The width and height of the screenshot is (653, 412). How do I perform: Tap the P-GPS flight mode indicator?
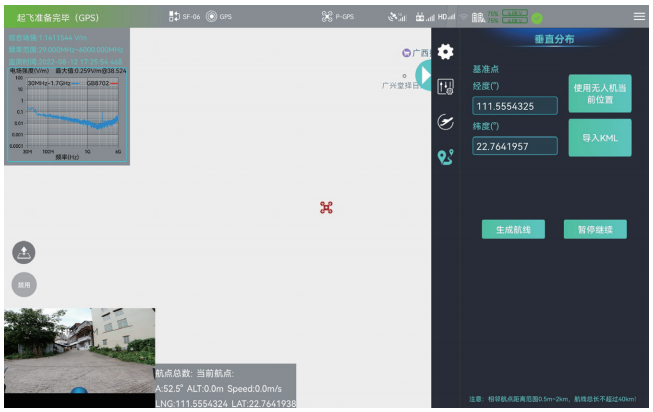click(x=340, y=17)
